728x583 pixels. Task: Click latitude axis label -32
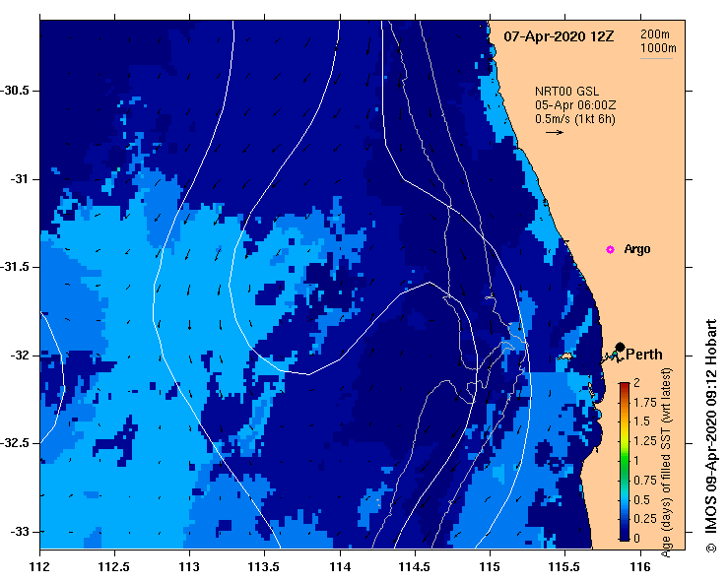pyautogui.click(x=19, y=356)
